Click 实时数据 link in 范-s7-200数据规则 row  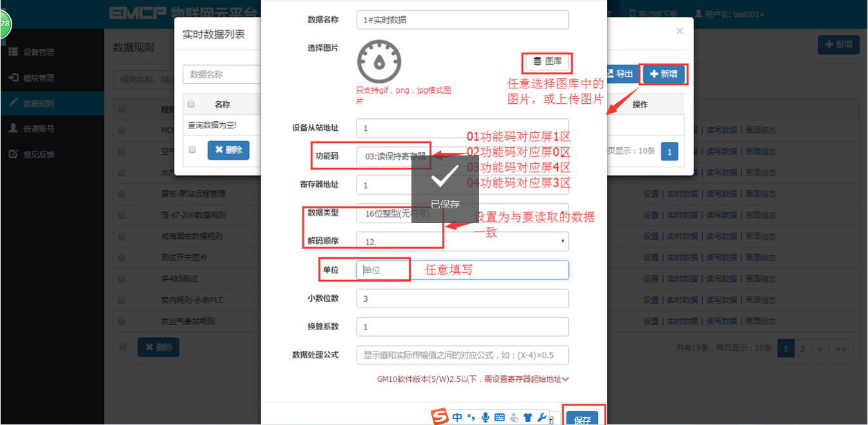[682, 215]
